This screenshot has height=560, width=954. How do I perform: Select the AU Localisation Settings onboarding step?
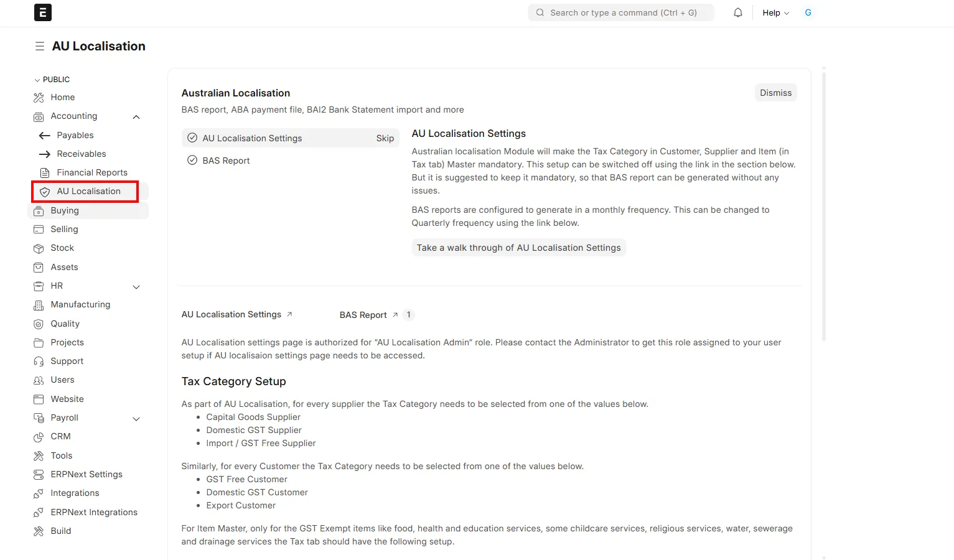(x=290, y=138)
